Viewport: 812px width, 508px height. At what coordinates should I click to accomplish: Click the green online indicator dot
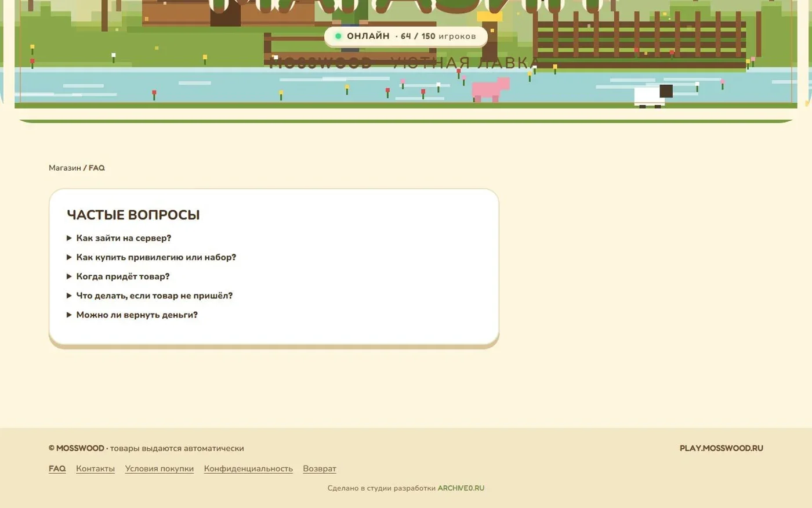point(338,36)
